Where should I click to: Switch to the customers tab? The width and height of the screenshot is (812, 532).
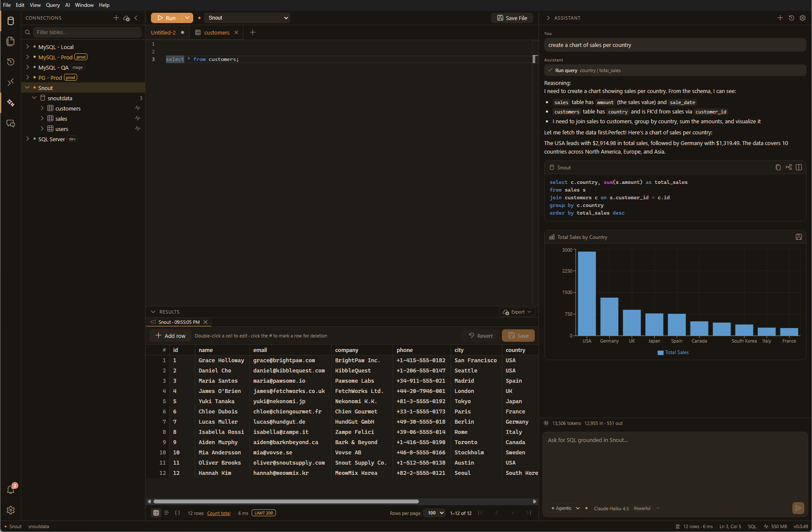point(217,32)
